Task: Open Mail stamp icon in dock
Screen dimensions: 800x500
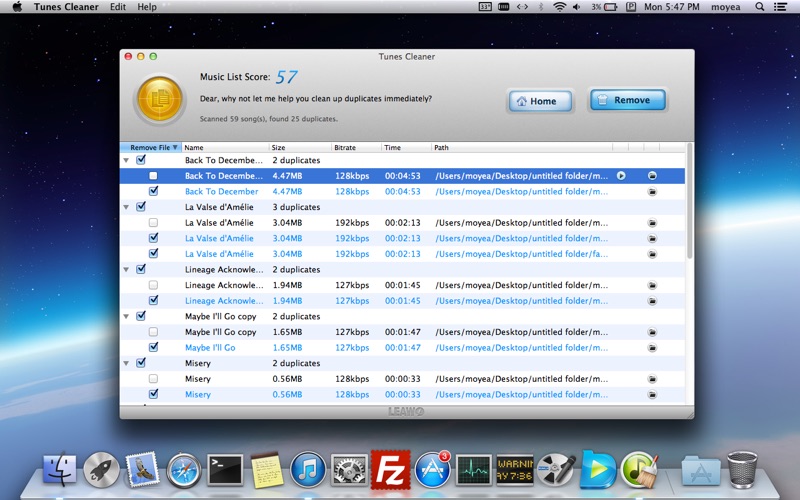Action: [x=142, y=468]
